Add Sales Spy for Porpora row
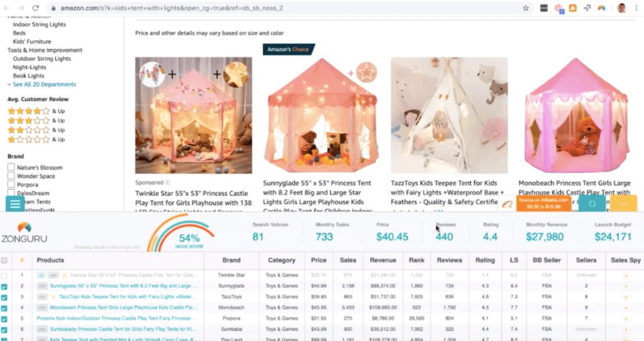644x341 pixels. (x=626, y=318)
